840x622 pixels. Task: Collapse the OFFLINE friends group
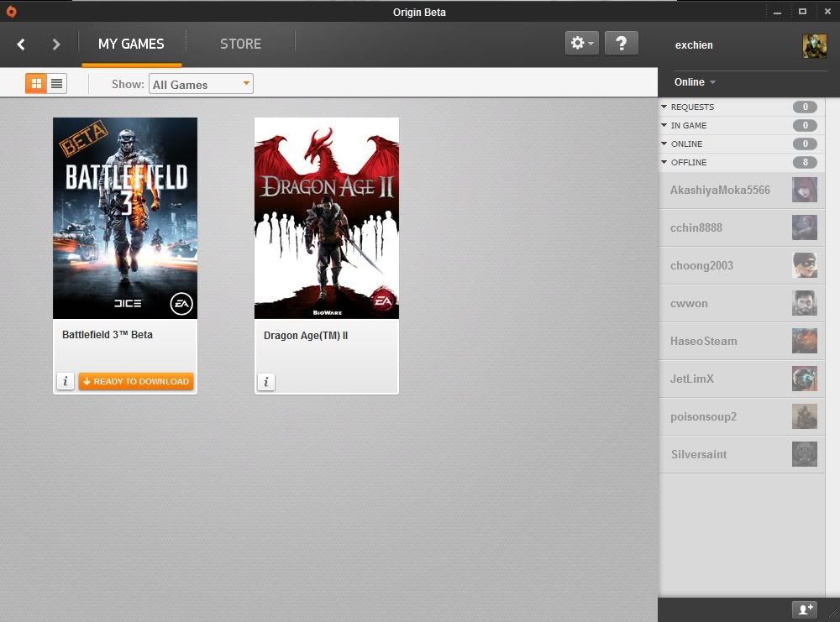tap(664, 163)
